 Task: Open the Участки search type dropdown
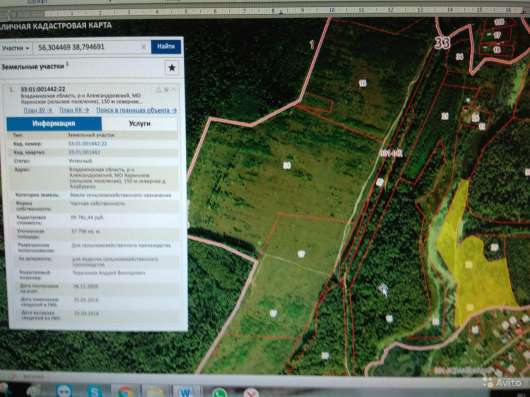[x=15, y=48]
